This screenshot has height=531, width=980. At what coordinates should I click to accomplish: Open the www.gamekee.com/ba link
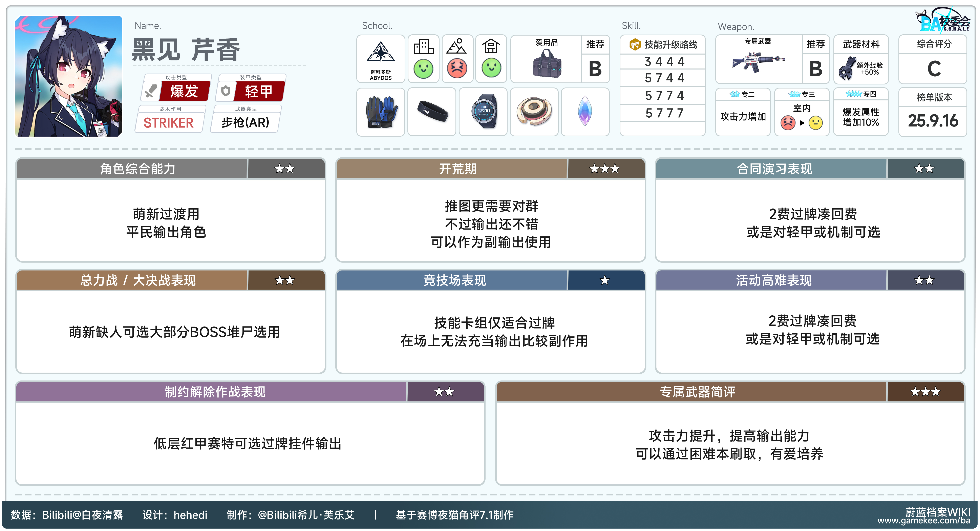(x=923, y=520)
